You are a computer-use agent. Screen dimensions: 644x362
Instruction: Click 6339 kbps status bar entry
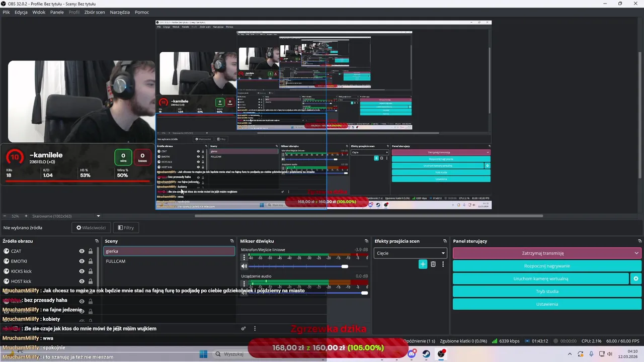[506, 341]
